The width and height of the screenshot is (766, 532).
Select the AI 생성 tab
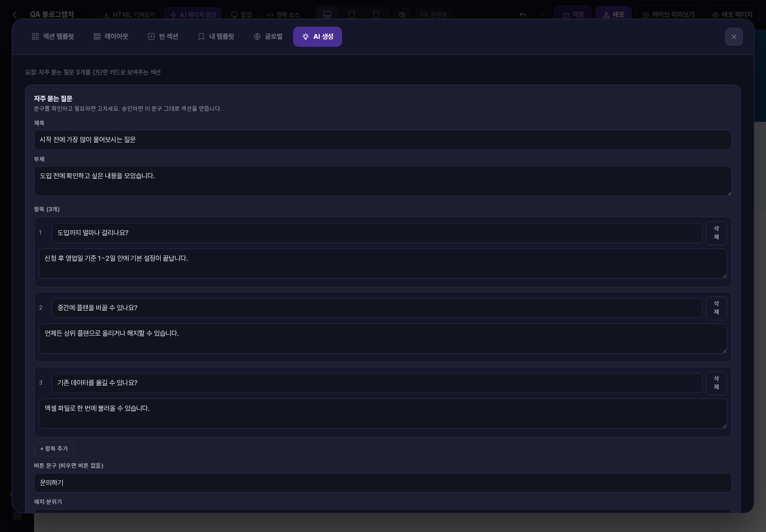tap(318, 37)
